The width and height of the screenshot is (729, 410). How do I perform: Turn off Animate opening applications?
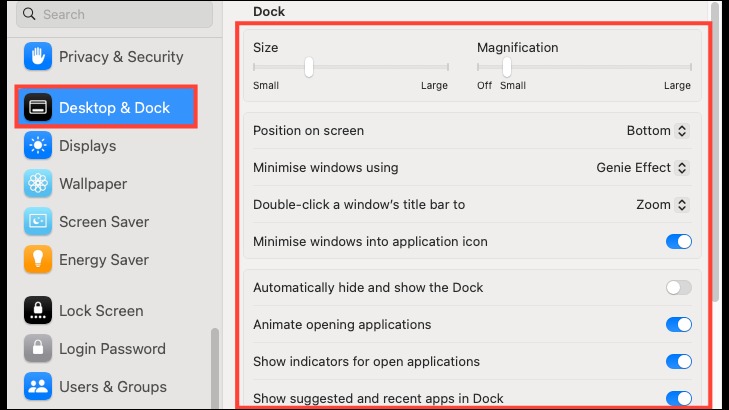point(678,324)
